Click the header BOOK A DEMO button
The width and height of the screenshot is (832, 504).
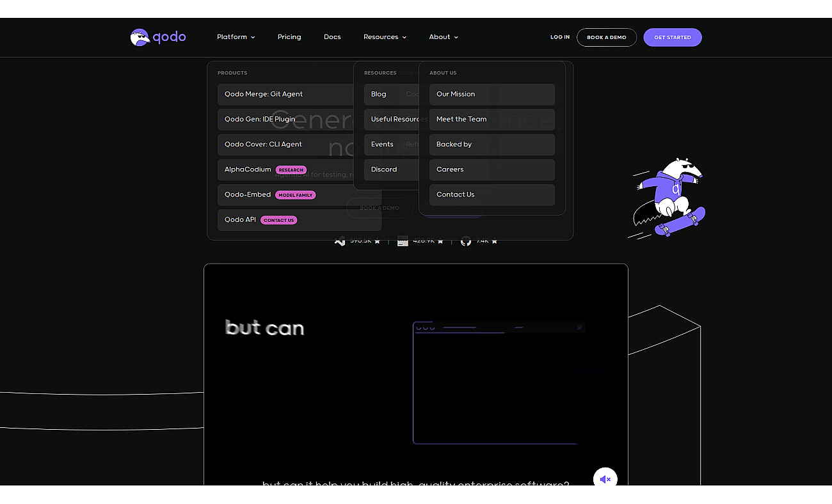click(607, 37)
